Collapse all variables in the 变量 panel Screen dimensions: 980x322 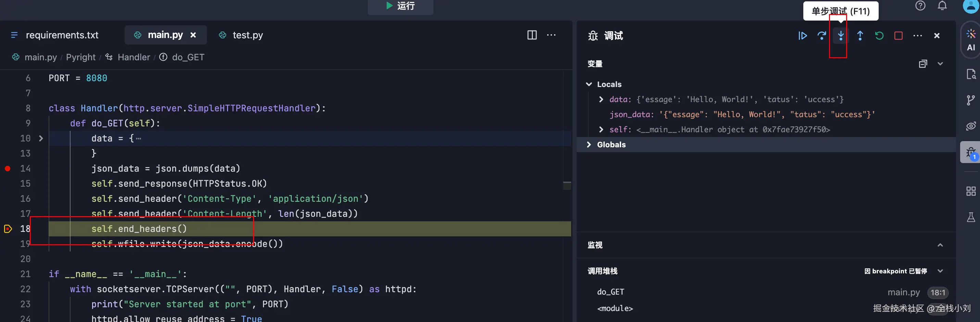click(922, 64)
